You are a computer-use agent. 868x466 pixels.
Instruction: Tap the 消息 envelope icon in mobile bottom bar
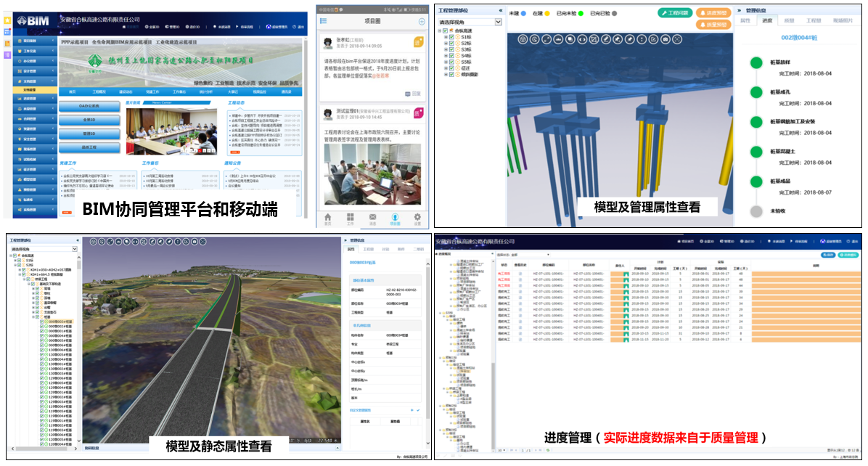pos(372,218)
